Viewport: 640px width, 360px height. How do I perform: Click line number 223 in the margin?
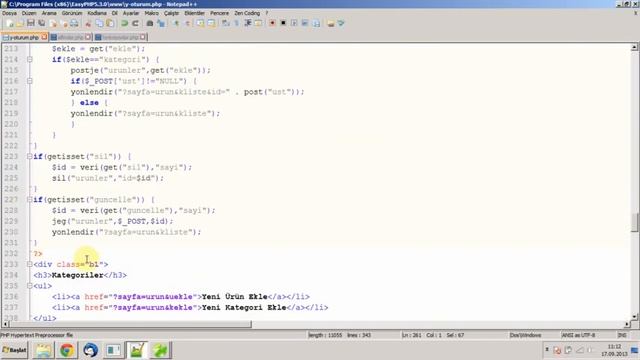tap(11, 156)
